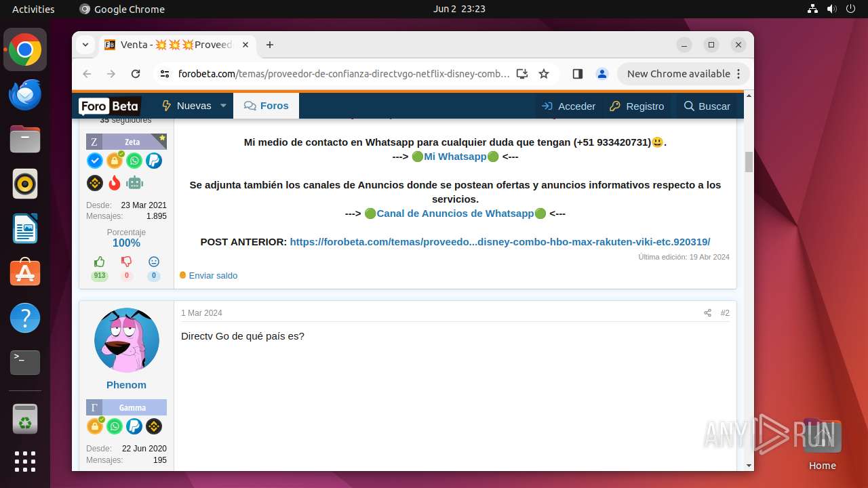Click the WhatsApp badge under Gamma rank
Image resolution: width=868 pixels, height=488 pixels.
coord(115,426)
